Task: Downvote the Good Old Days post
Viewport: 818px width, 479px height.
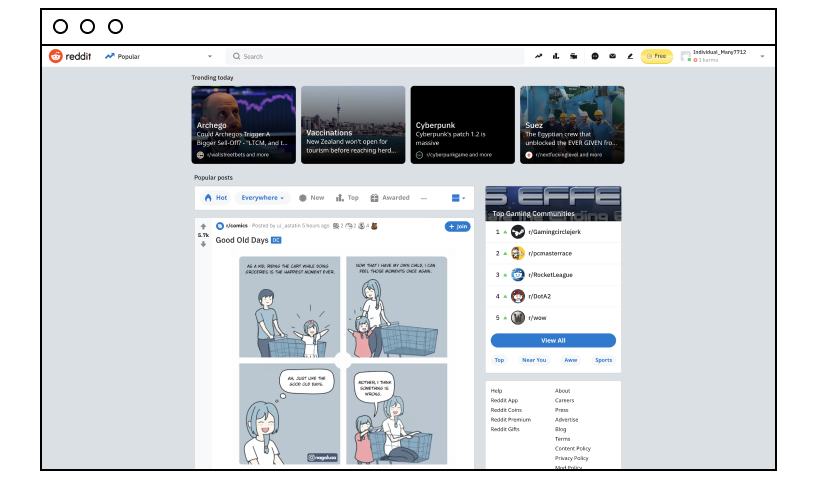Action: [x=203, y=244]
